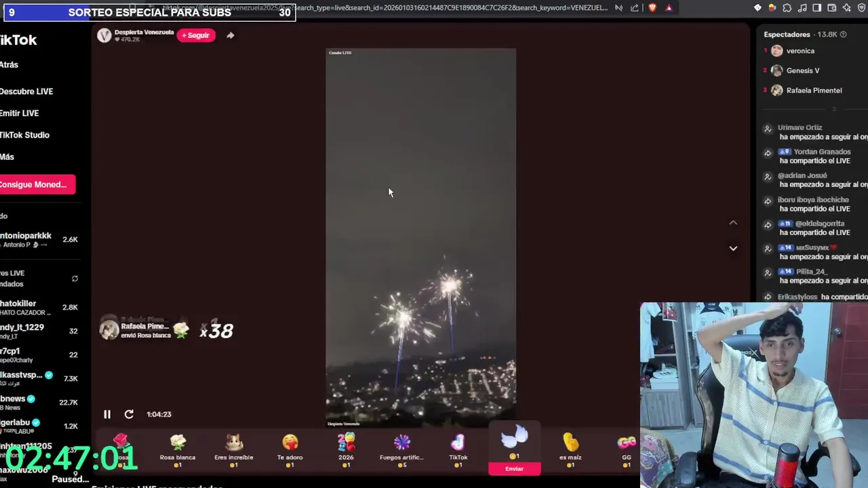868x488 pixels.
Task: Open the diamond-shaped extension icon in toolbar
Action: pyautogui.click(x=757, y=8)
